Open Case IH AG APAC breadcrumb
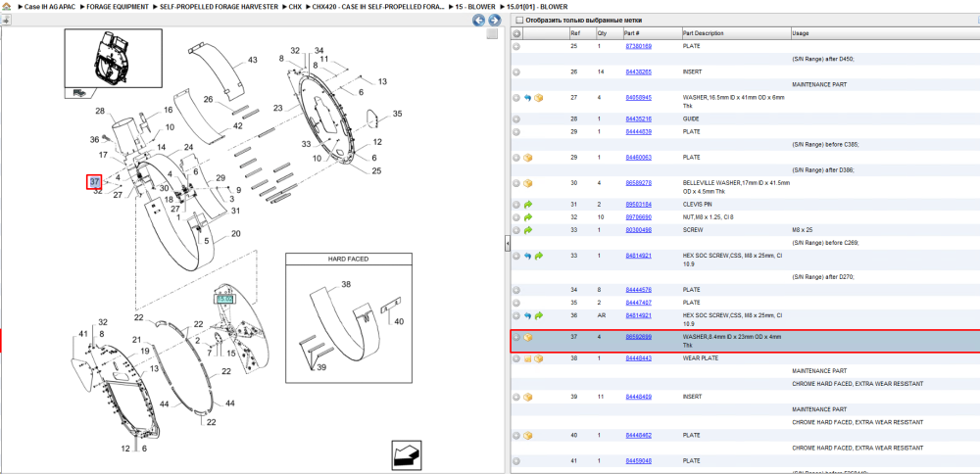Screen dimensions: 980x474 coord(50,7)
